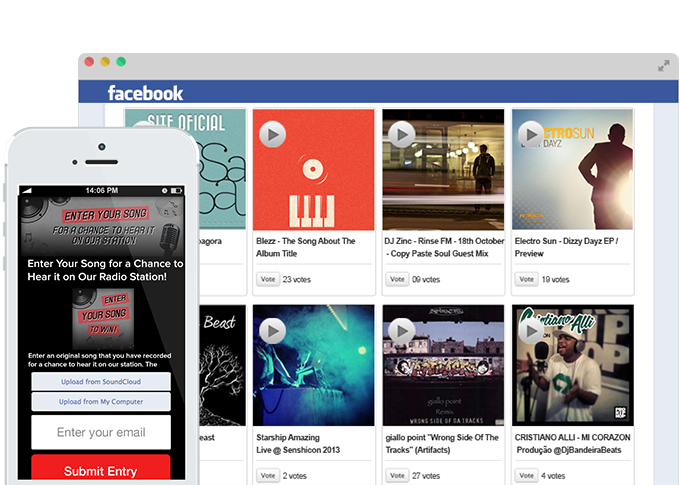Open the Electro Sun silhouette artwork
This screenshot has height=485, width=679.
572,169
